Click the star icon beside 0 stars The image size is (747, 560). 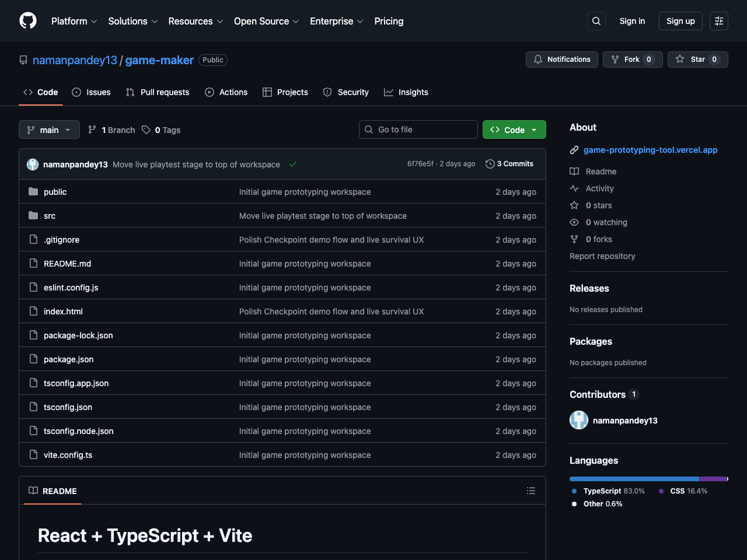[574, 205]
